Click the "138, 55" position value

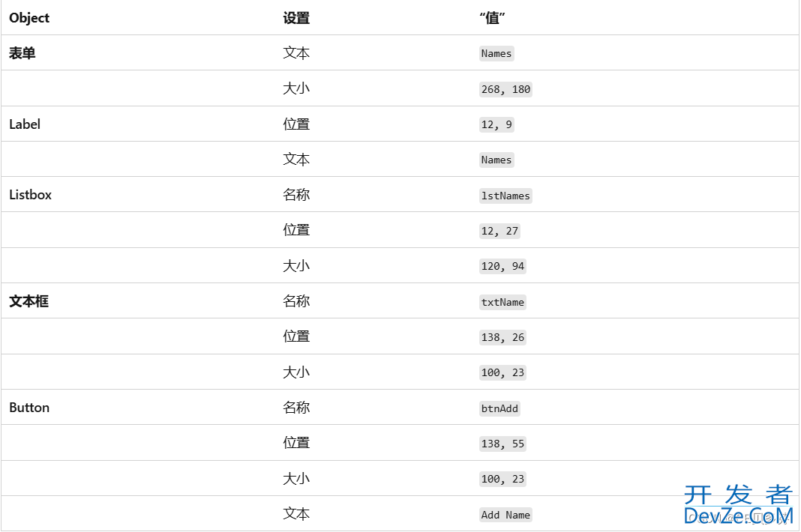point(502,444)
